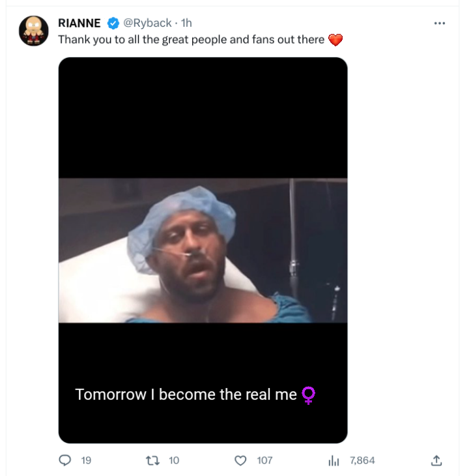Image resolution: width=469 pixels, height=476 pixels.
Task: Like the post with the heart icon
Action: pos(240,460)
